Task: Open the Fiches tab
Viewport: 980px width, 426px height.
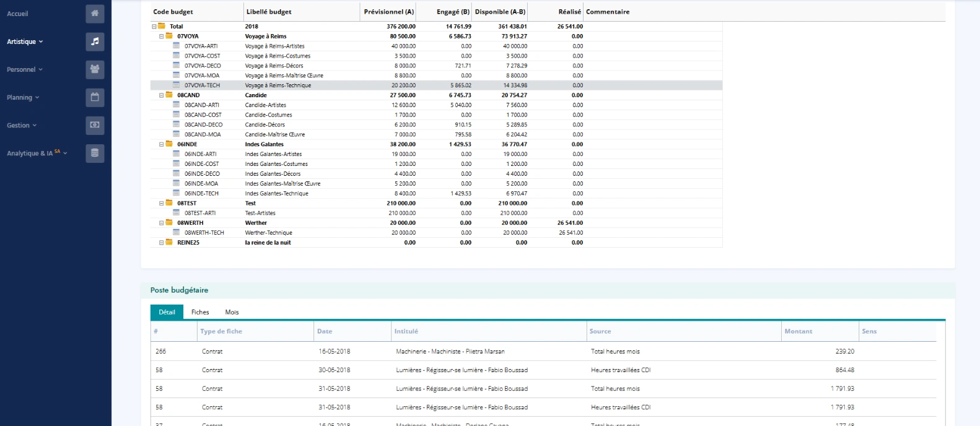Action: 200,312
